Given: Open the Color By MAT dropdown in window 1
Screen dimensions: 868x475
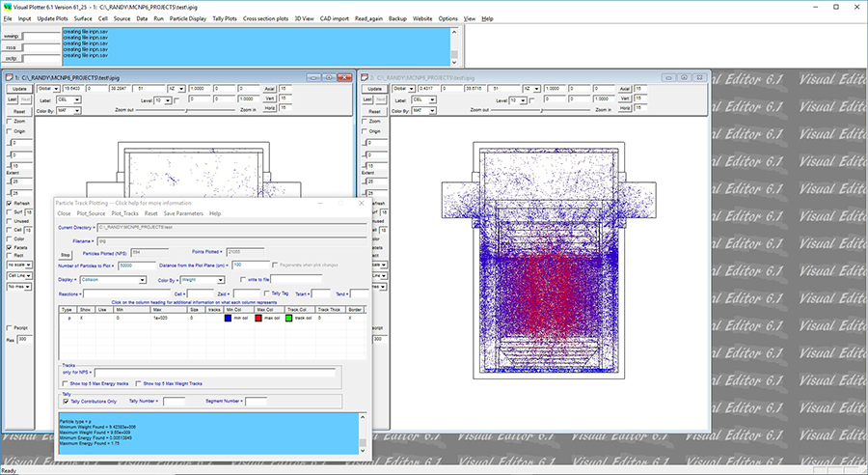Looking at the screenshot, I should point(68,111).
